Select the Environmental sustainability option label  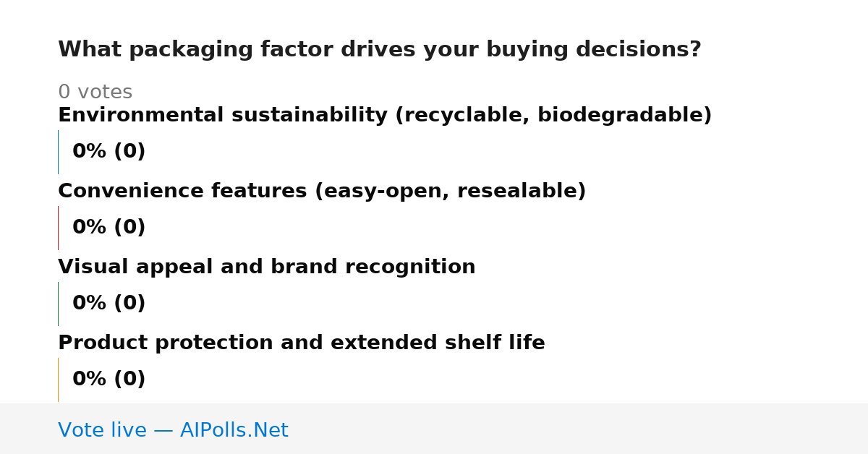[x=385, y=116]
